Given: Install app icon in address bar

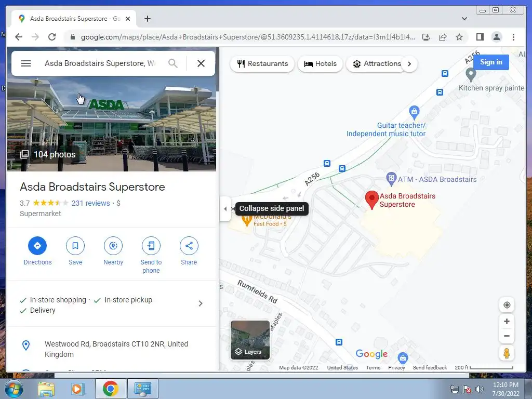Looking at the screenshot, I should coord(426,37).
